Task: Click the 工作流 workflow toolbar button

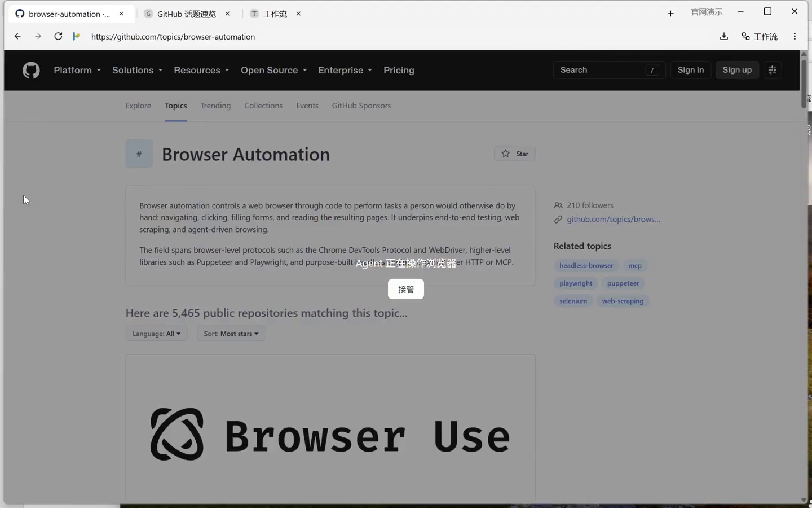Action: (760, 36)
